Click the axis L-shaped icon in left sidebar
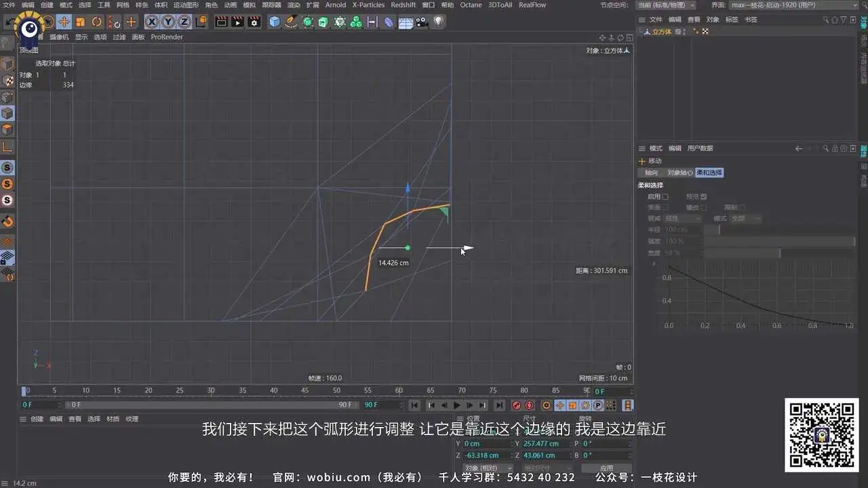This screenshot has width=868, height=488. point(7,146)
